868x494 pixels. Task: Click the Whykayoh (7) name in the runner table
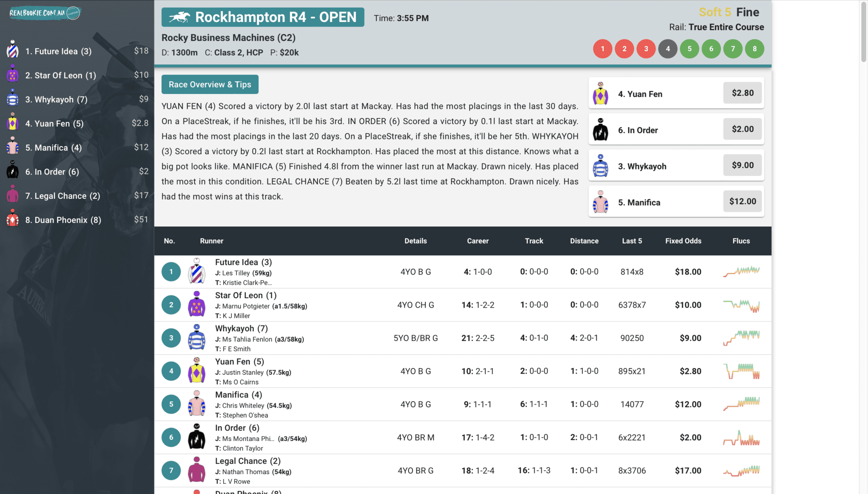[242, 328]
